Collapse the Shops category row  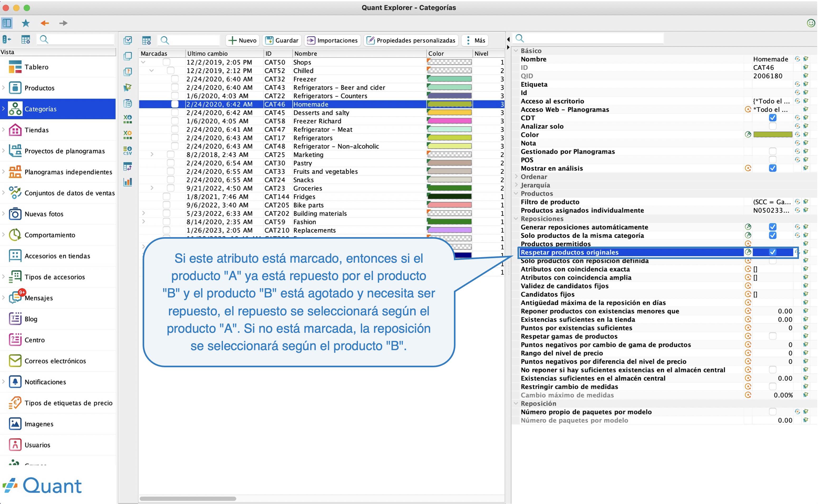pos(143,62)
